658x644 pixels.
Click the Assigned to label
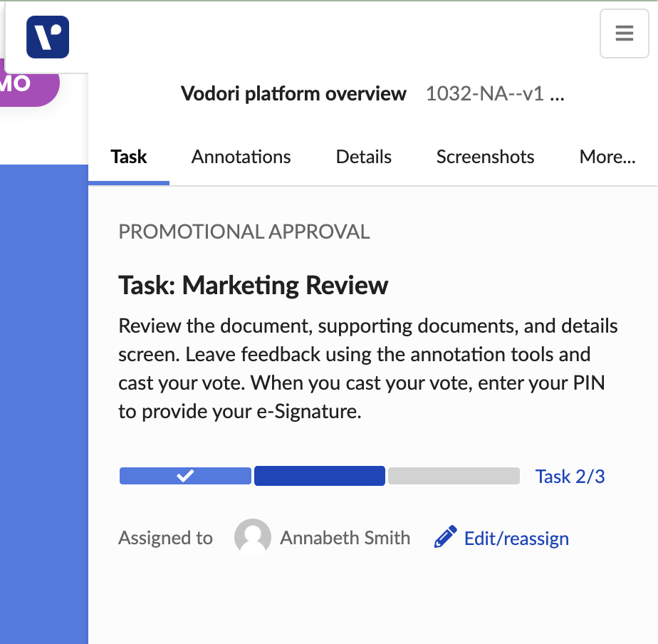[x=165, y=538]
